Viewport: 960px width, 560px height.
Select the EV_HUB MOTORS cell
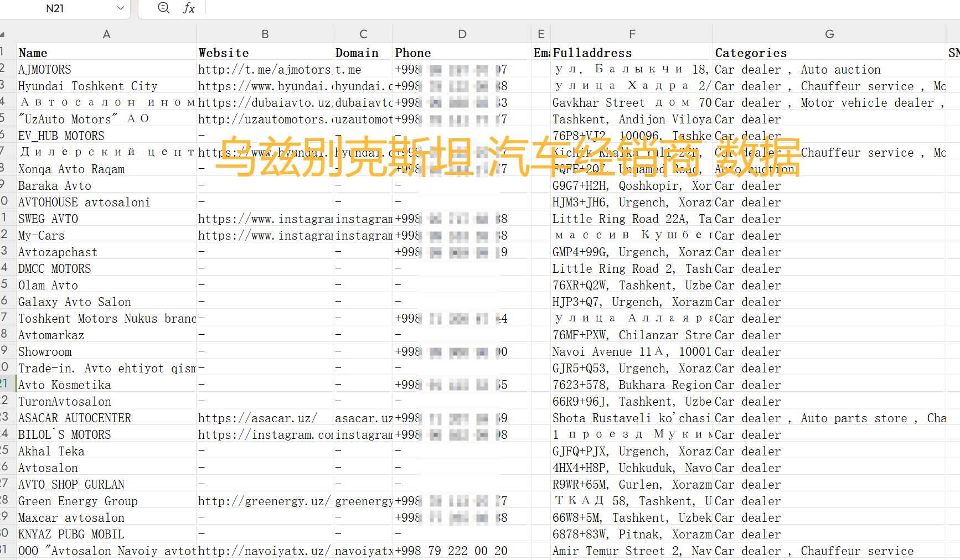coord(106,136)
